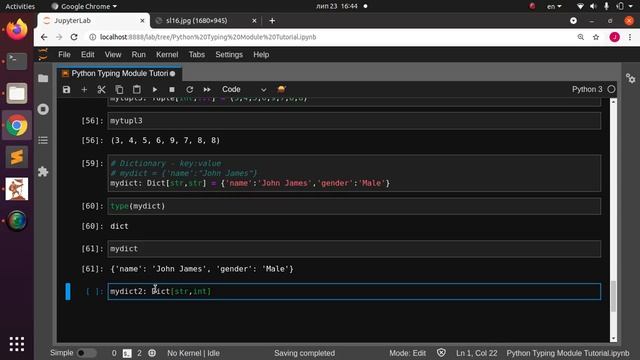Reload the current page
The image size is (640, 360).
pos(74,37)
